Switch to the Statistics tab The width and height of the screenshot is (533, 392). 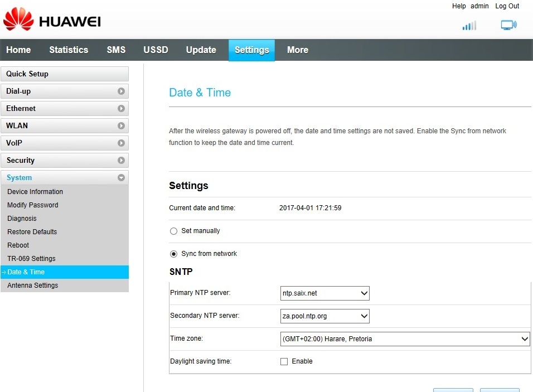69,50
